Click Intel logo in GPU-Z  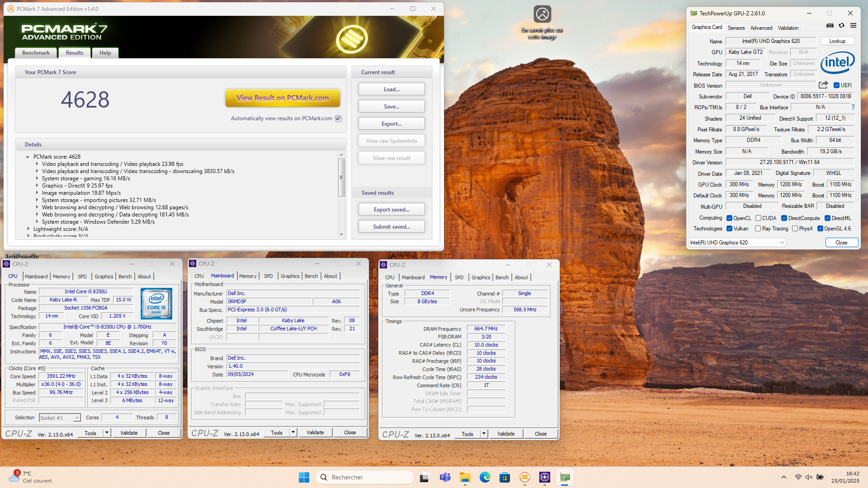pos(837,62)
